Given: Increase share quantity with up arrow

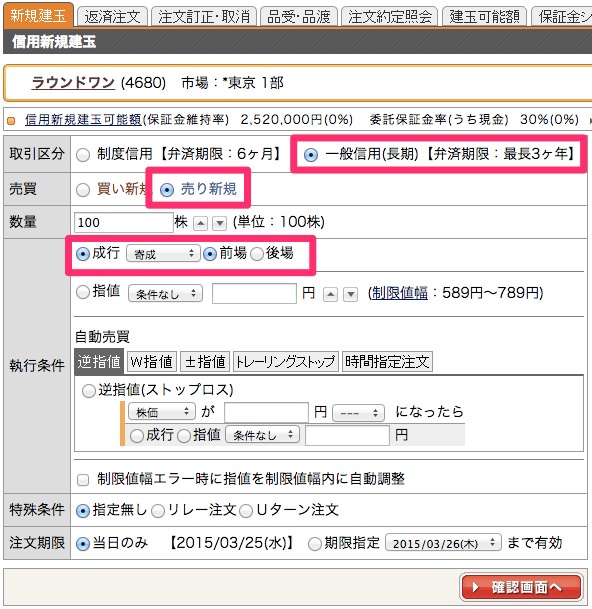Looking at the screenshot, I should click(200, 223).
